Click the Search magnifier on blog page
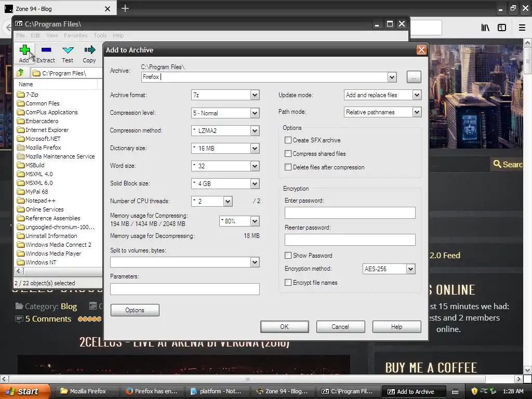The height and width of the screenshot is (399, 532). [497, 164]
